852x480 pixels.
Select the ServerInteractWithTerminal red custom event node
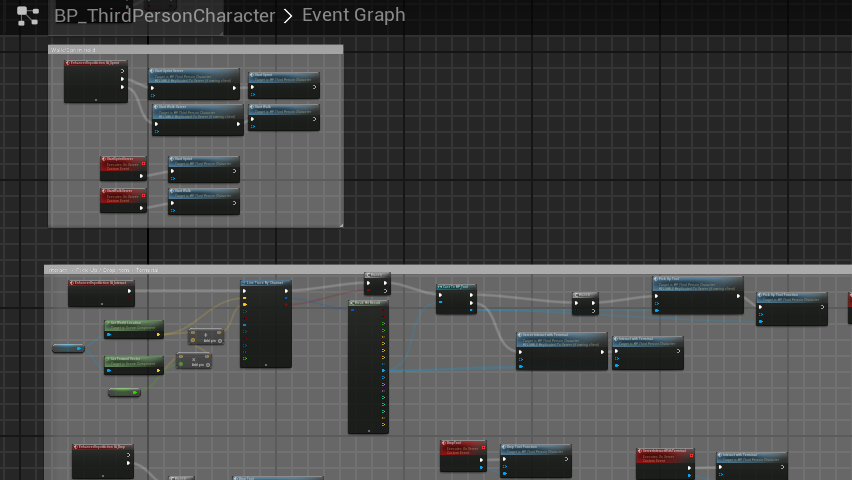point(665,463)
